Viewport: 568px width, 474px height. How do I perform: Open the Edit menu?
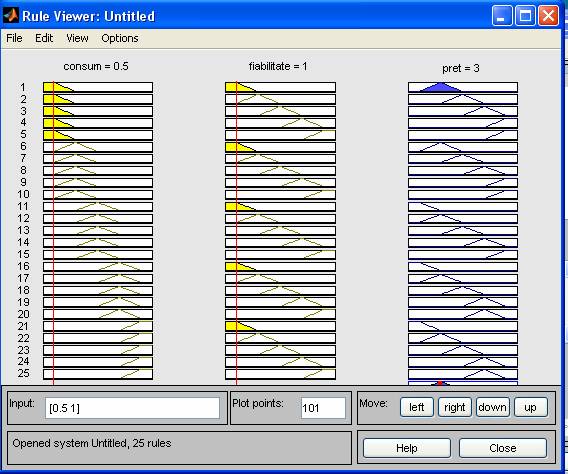point(44,38)
